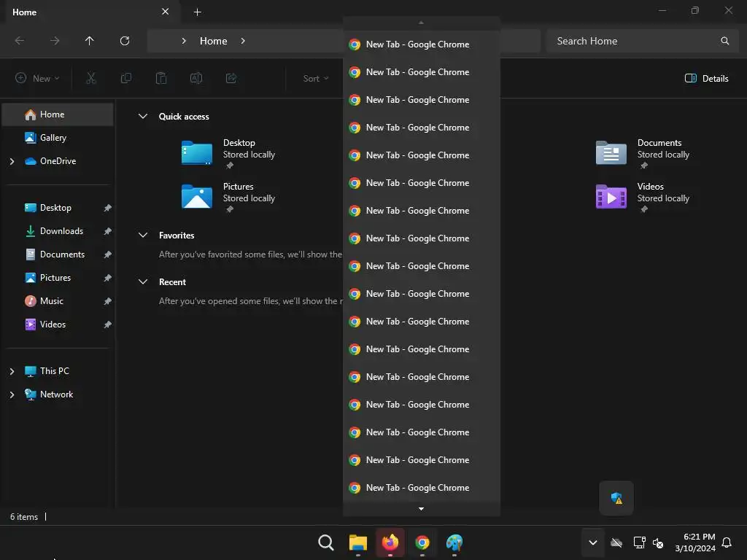
Task: Open taskbar Search
Action: (326, 542)
